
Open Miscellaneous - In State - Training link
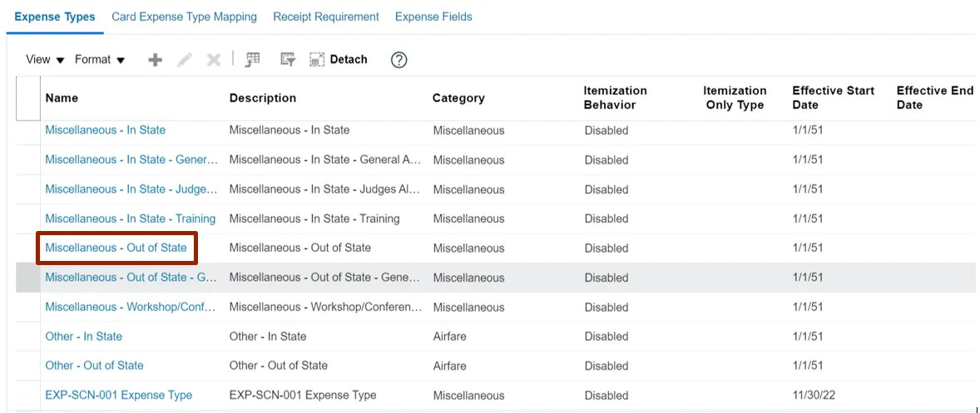pyautogui.click(x=131, y=219)
